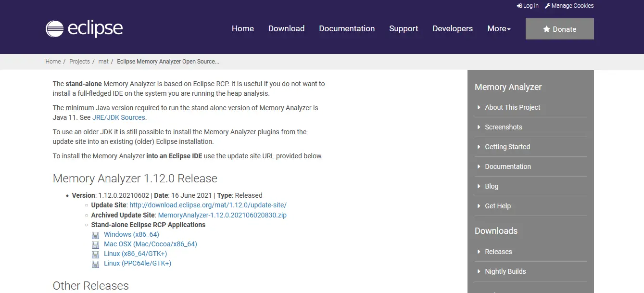The image size is (644, 293).
Task: Click Projects breadcrumb link
Action: (x=79, y=62)
